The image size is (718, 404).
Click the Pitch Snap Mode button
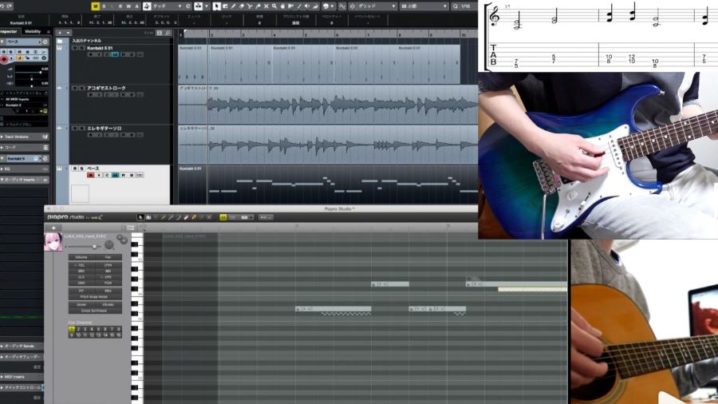pos(95,296)
